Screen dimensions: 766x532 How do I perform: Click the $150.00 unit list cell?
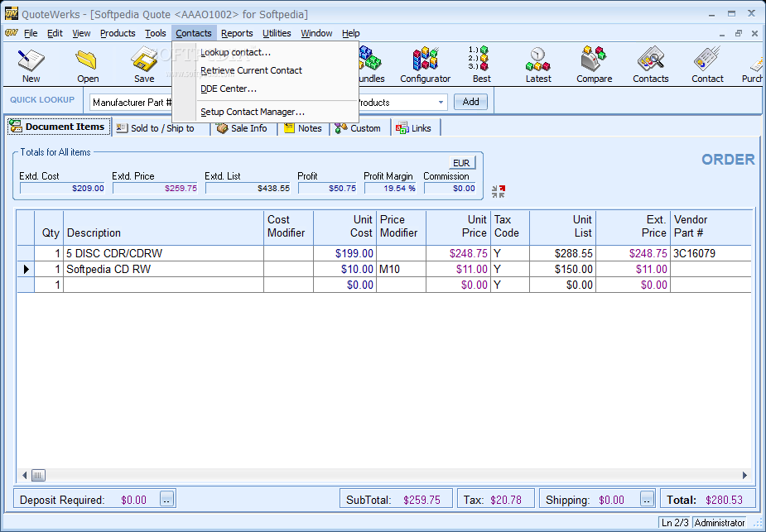[562, 269]
